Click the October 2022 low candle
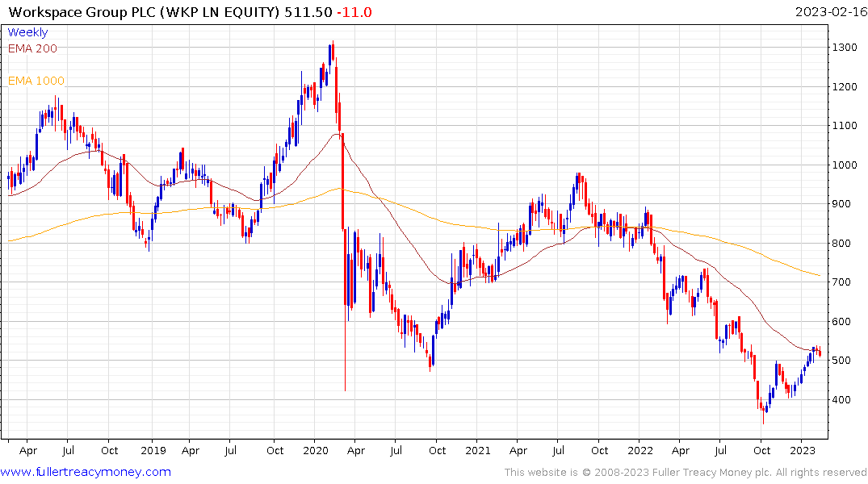The height and width of the screenshot is (484, 868). (x=763, y=412)
